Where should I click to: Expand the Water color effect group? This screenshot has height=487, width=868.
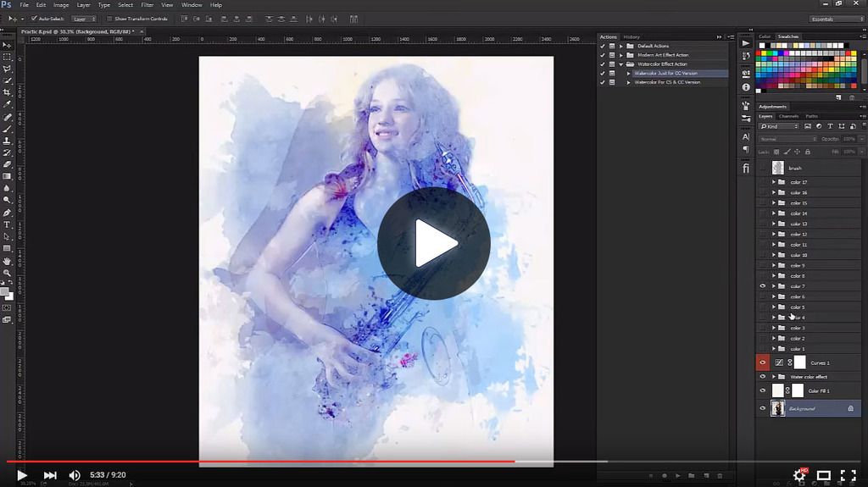click(774, 377)
